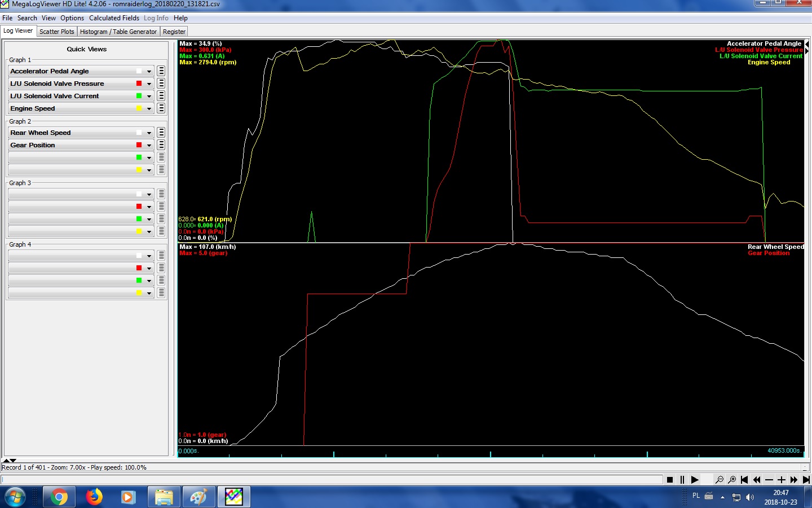Viewport: 812px width, 508px height.
Task: Switch to the Scatter Plots tab
Action: [56, 32]
